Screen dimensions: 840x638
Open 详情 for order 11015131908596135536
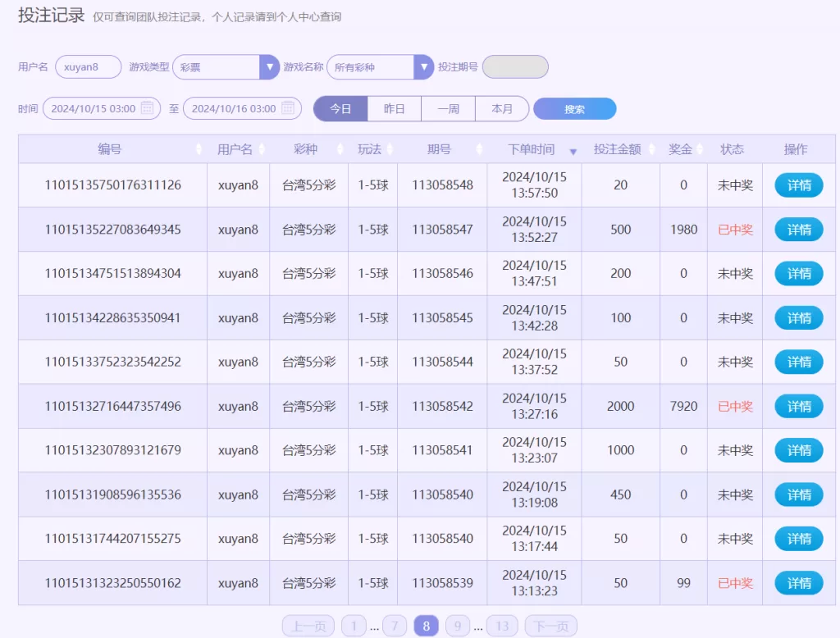coord(799,495)
